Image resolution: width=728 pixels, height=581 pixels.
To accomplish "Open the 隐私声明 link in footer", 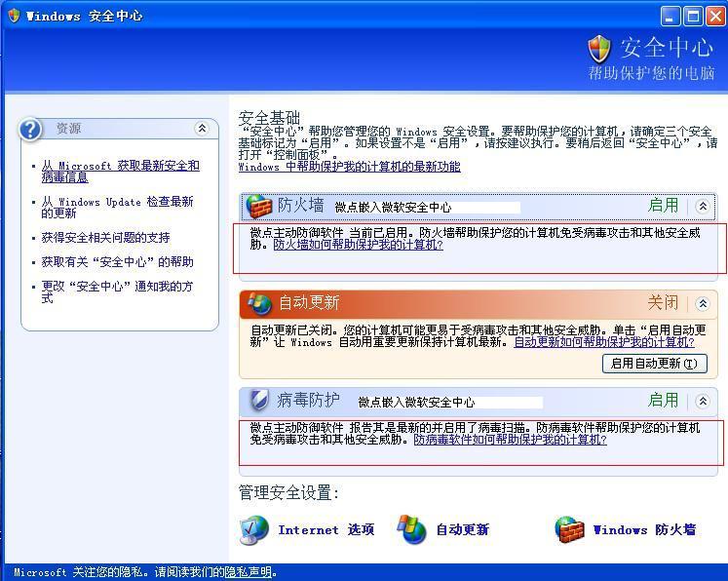I will click(249, 572).
